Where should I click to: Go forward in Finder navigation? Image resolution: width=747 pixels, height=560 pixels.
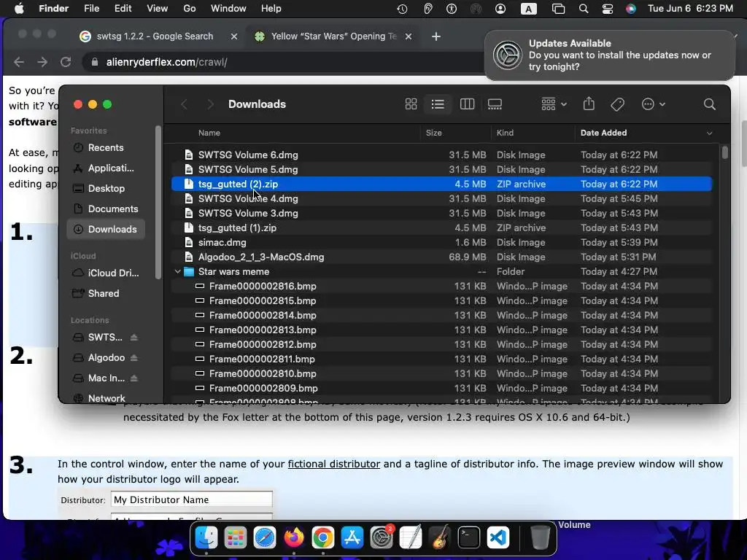point(210,104)
